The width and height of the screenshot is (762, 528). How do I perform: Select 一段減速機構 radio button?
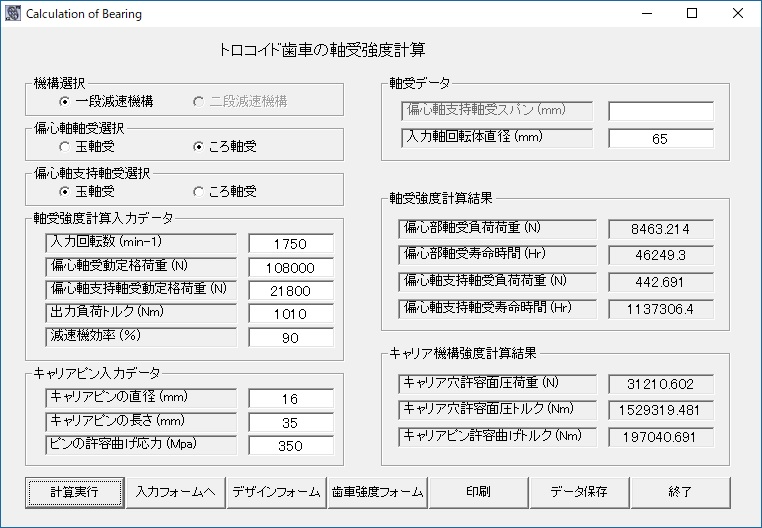[65, 101]
